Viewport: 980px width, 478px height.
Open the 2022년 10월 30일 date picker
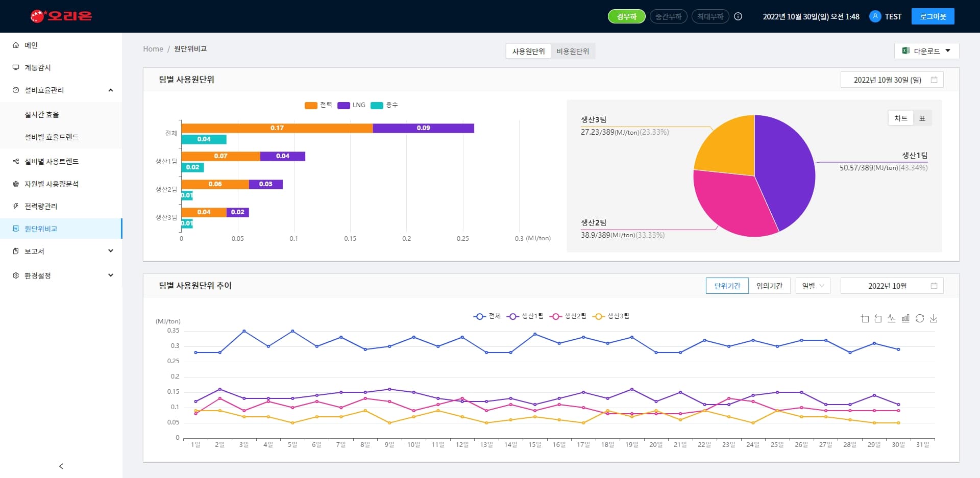[892, 80]
